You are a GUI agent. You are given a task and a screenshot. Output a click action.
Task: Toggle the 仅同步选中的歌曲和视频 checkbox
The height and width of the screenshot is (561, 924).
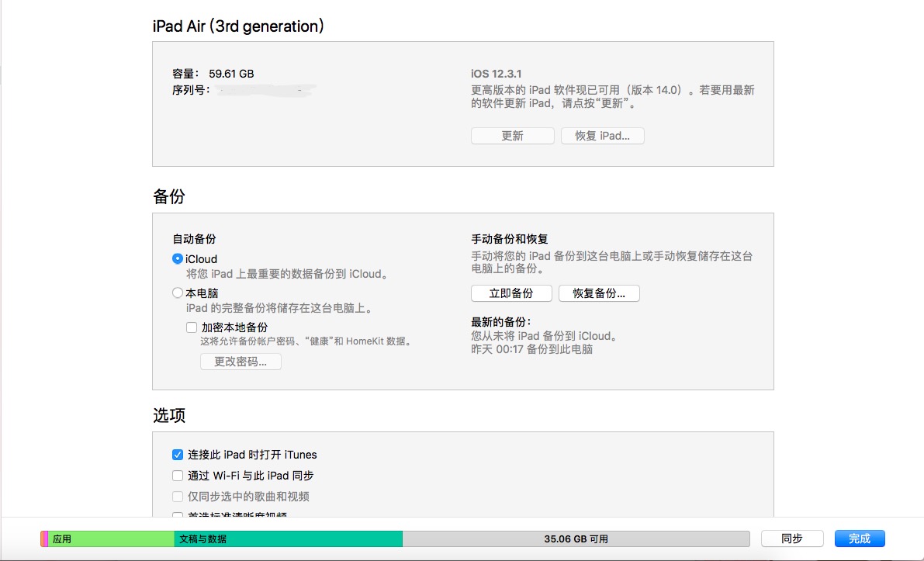[x=178, y=497]
